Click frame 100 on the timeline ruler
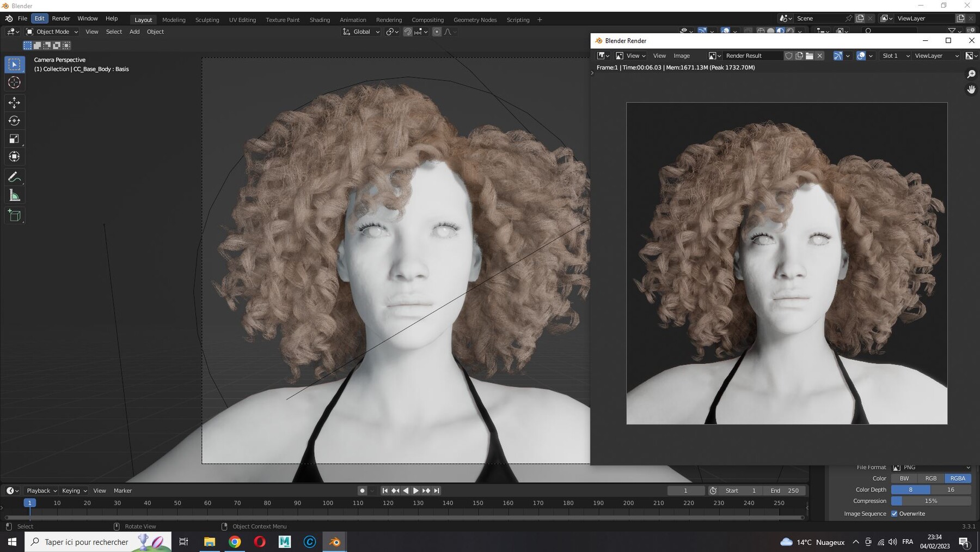Viewport: 980px width, 552px height. (x=328, y=503)
